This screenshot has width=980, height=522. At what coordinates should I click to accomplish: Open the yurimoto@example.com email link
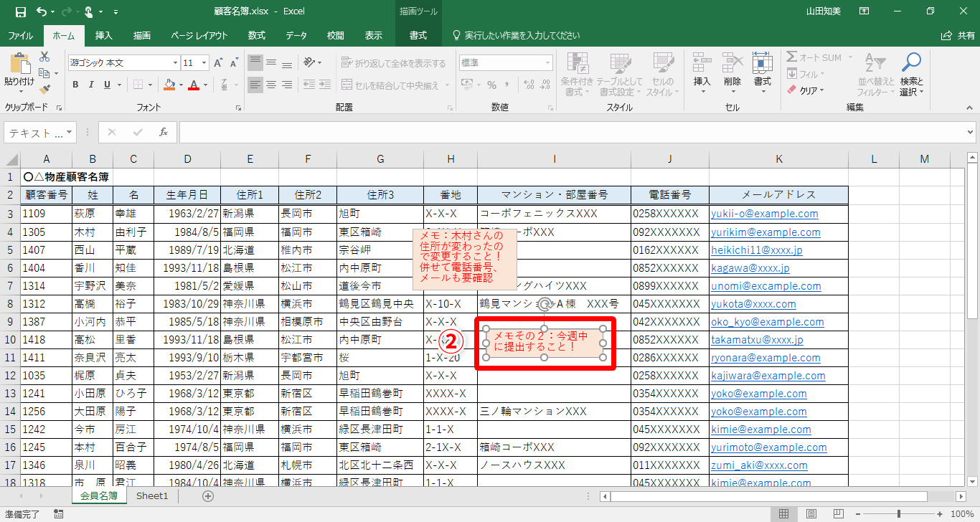coord(769,447)
